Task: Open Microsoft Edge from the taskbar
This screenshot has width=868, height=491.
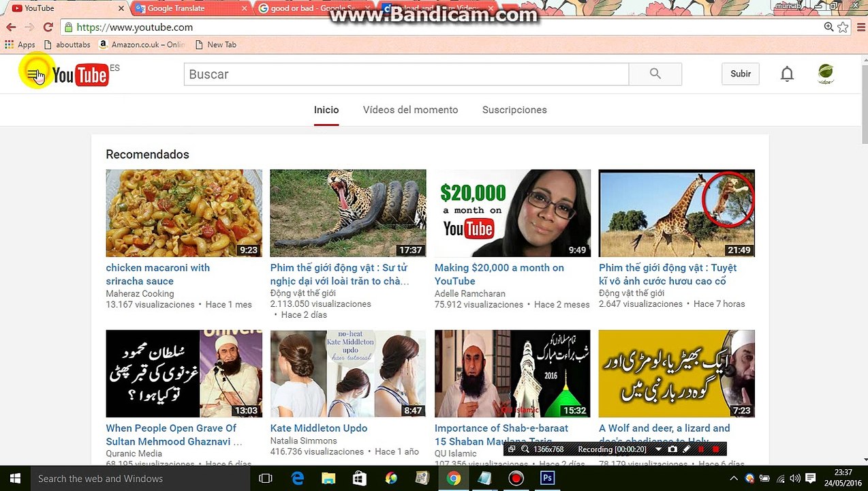Action: 298,479
